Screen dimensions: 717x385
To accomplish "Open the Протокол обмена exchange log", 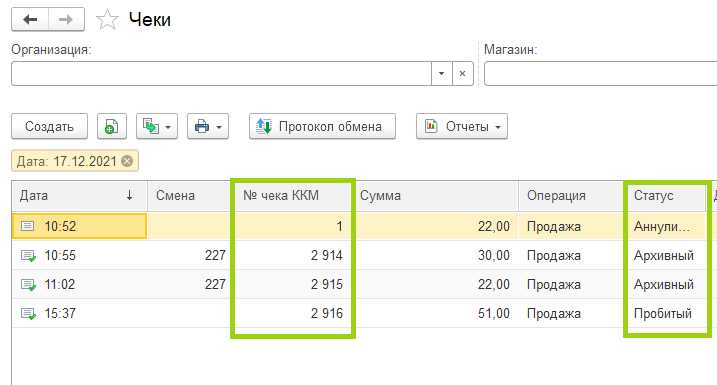I will pyautogui.click(x=322, y=126).
